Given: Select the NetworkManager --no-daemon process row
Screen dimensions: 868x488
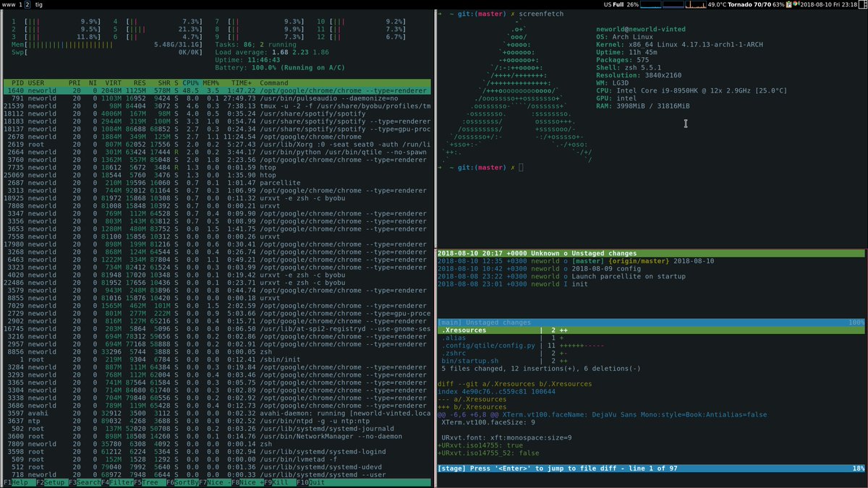Looking at the screenshot, I should point(217,436).
